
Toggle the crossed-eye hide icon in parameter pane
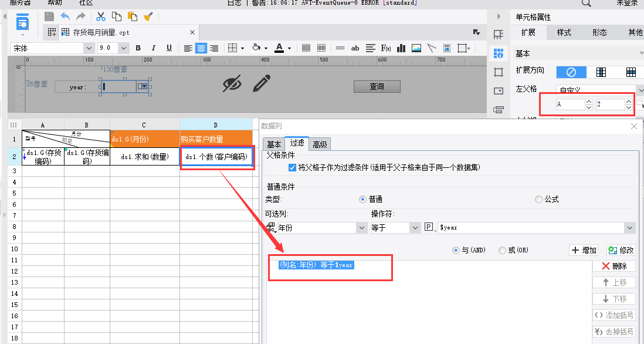click(232, 83)
